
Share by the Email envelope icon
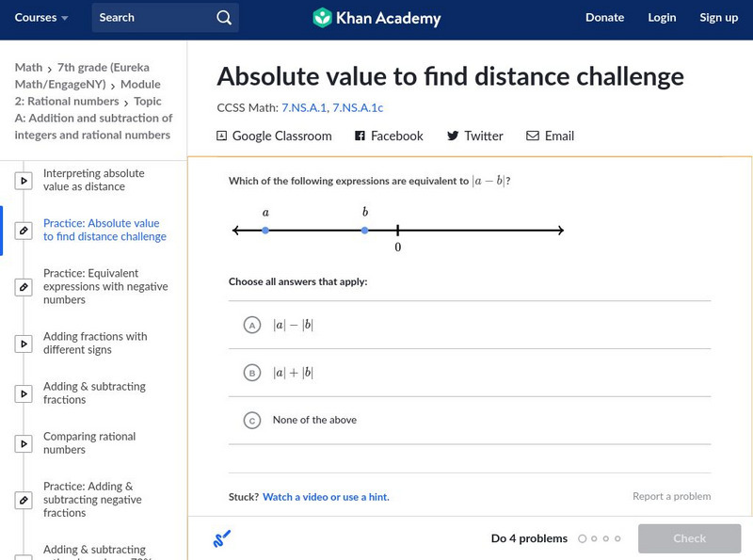point(533,136)
